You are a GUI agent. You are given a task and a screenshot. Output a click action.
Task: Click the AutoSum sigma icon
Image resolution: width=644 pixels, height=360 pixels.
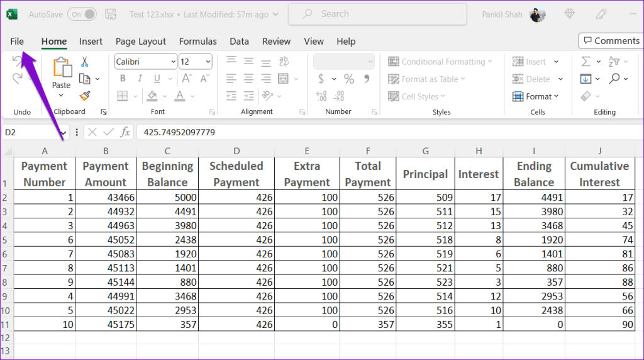[x=586, y=62]
